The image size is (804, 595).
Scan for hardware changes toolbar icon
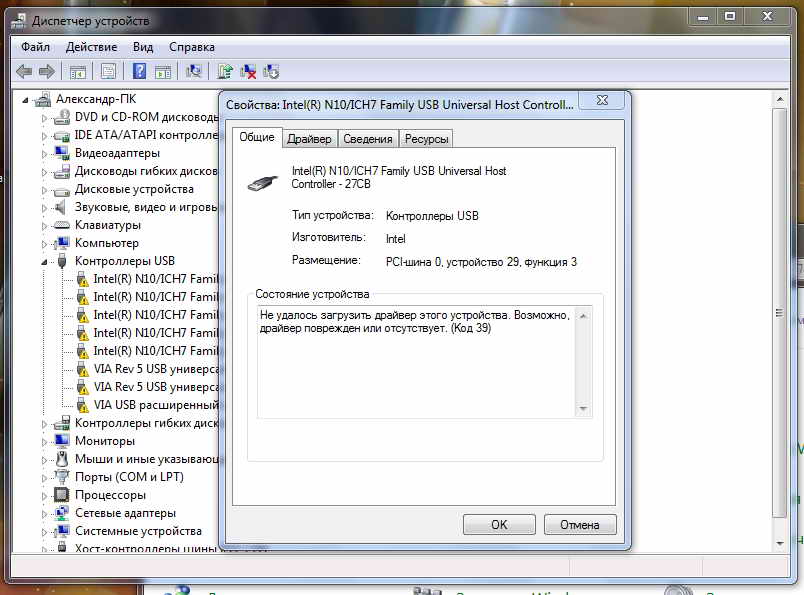tap(194, 71)
